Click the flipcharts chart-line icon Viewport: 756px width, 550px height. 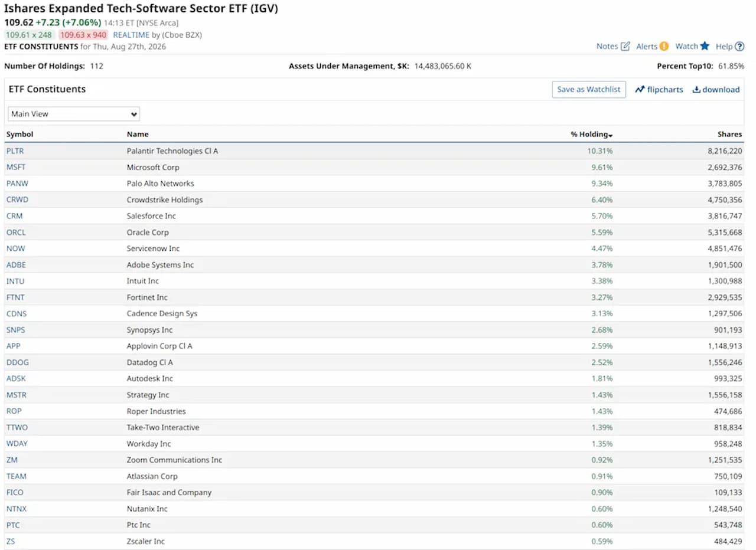640,90
